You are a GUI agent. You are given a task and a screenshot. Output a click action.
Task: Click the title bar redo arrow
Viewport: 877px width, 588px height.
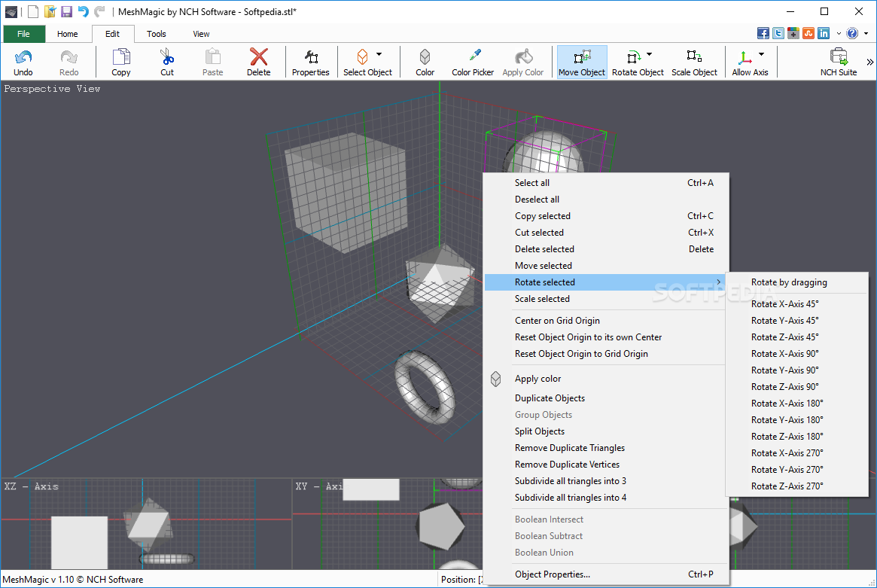(x=99, y=11)
